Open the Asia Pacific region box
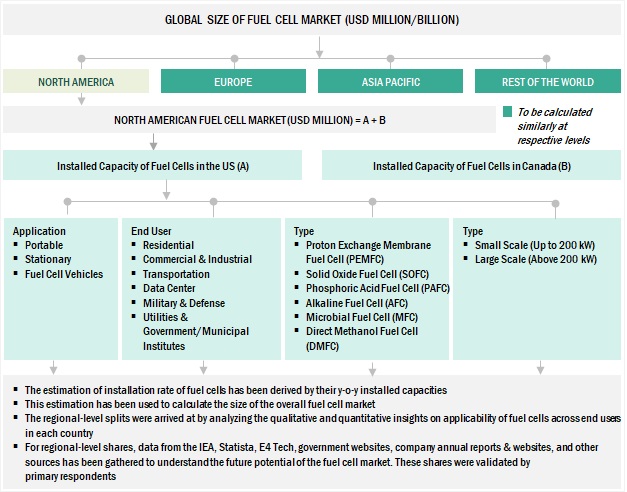The width and height of the screenshot is (627, 492). click(x=390, y=82)
